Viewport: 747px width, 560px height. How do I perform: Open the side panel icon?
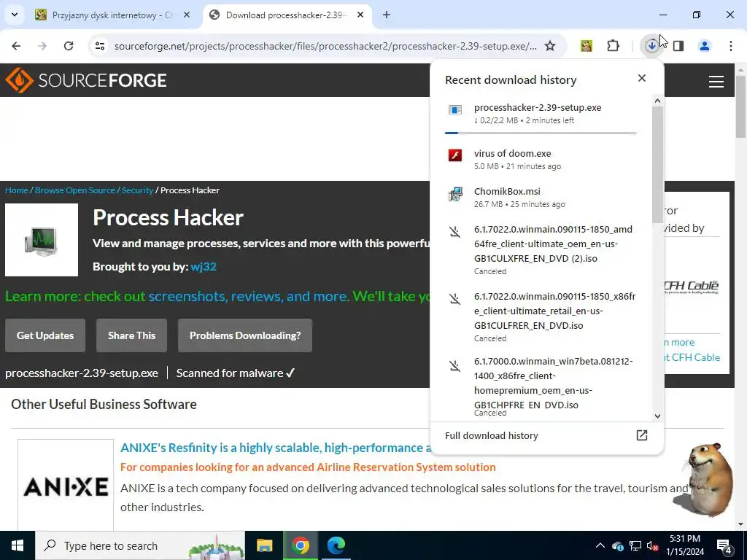point(678,46)
